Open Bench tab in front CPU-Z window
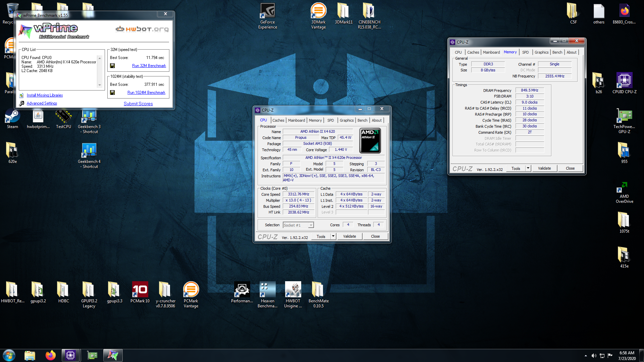This screenshot has width=644, height=362. pos(362,120)
